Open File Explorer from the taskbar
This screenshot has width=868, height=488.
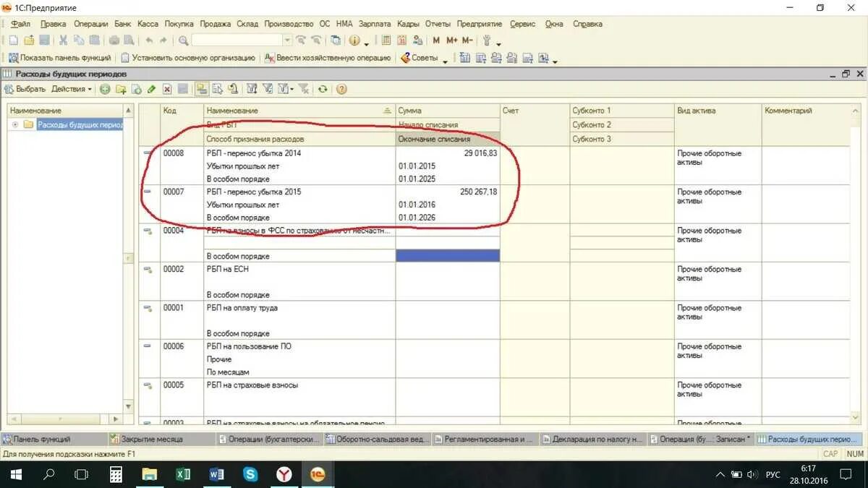149,474
